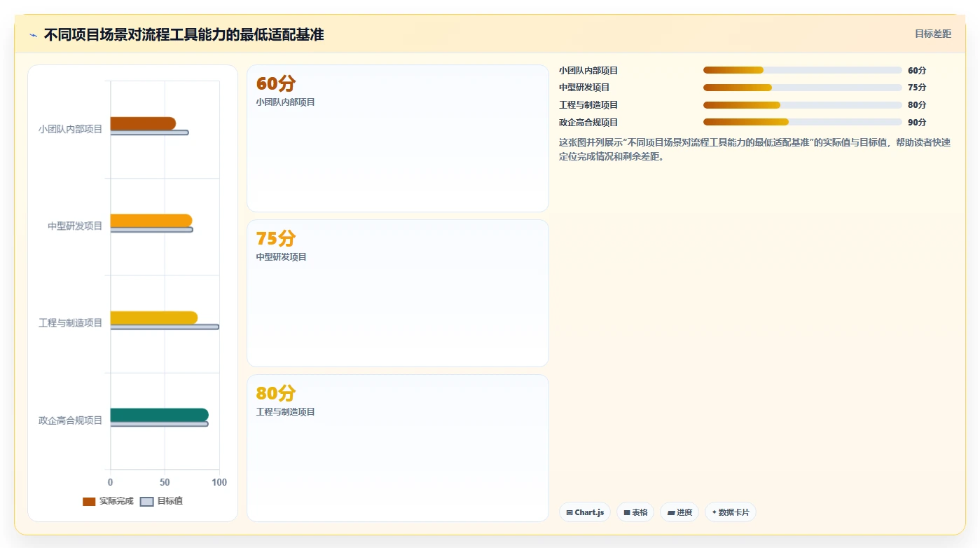Screen dimensions: 980x548
Task: Click the 80分 value in progress list
Action: [x=917, y=105]
